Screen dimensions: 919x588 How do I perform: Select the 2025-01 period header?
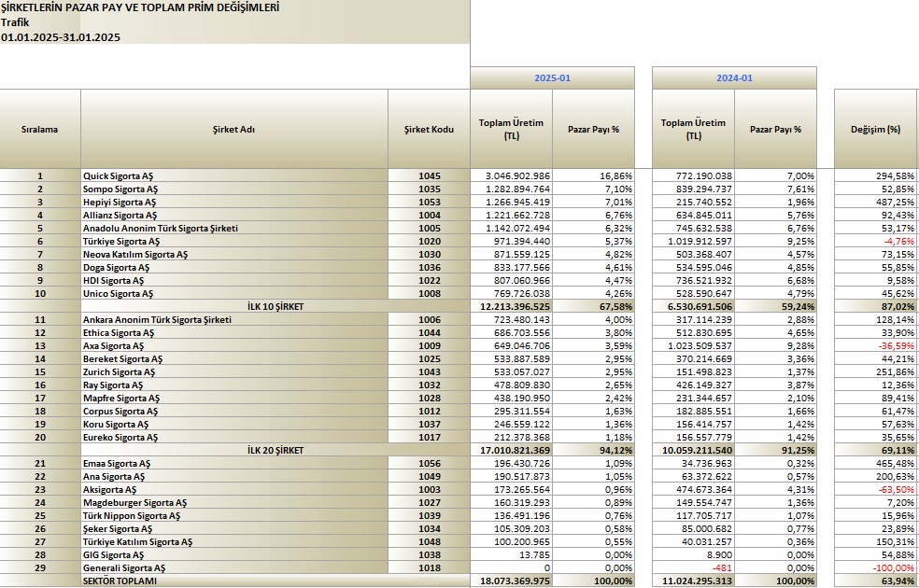pyautogui.click(x=552, y=77)
